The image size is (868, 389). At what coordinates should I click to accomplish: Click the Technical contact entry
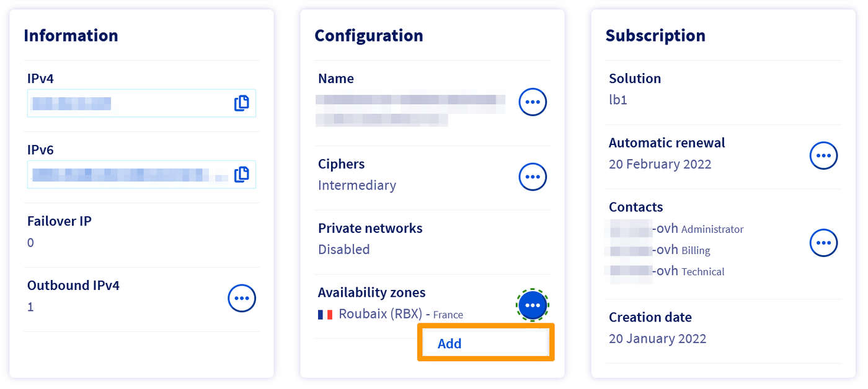pos(667,271)
